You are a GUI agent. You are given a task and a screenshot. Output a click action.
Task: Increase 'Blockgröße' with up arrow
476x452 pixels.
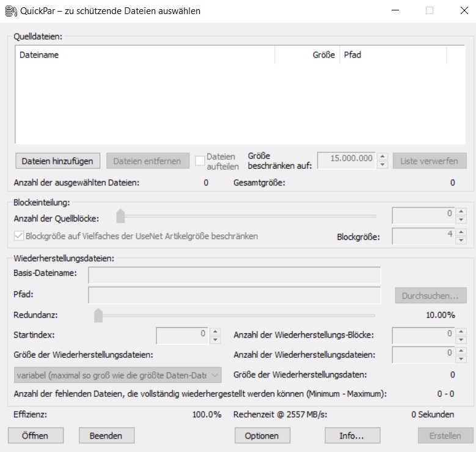461,232
